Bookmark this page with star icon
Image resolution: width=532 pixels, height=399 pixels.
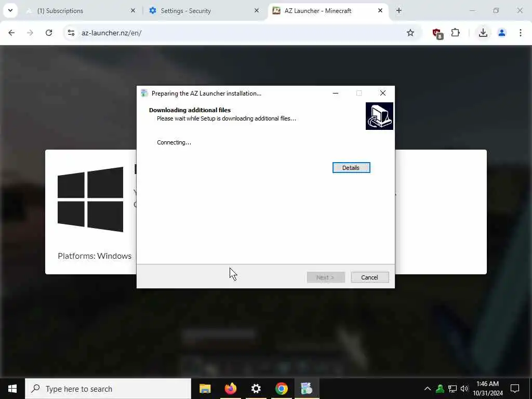tap(410, 33)
